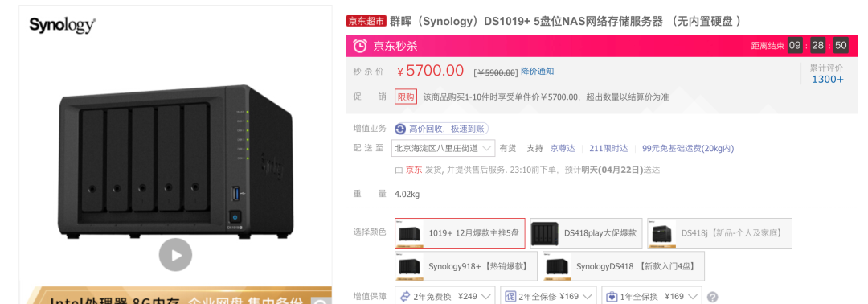Viewport: 868px width, 304px height.
Task: Click the 1年全保换 protection icon
Action: [612, 296]
